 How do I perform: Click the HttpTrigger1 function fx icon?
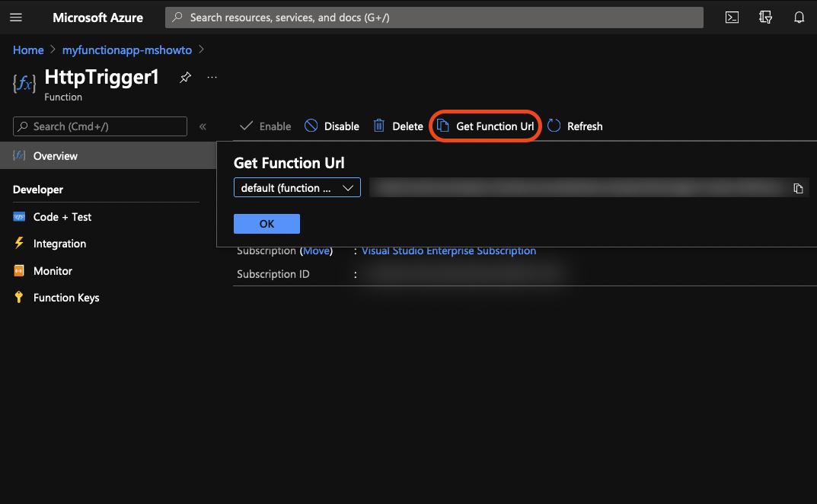24,84
